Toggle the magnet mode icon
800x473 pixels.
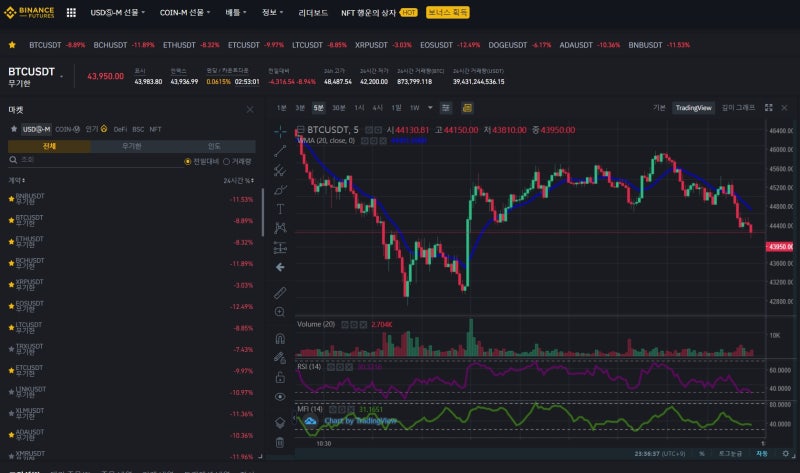point(280,338)
